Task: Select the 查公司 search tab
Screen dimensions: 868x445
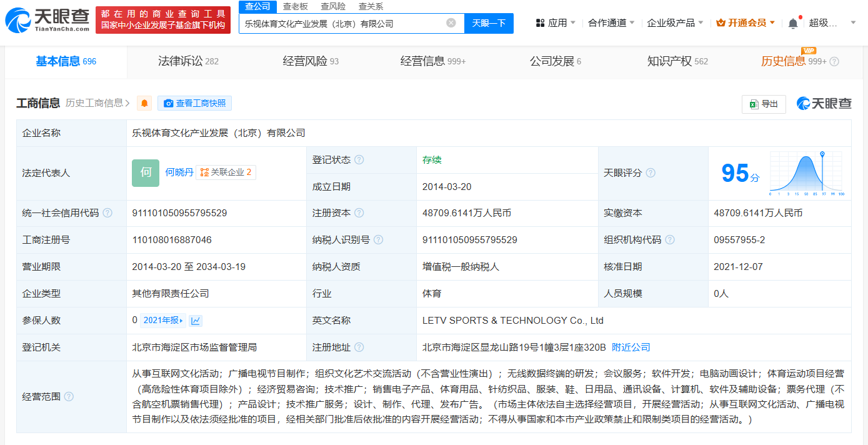Action: click(257, 6)
